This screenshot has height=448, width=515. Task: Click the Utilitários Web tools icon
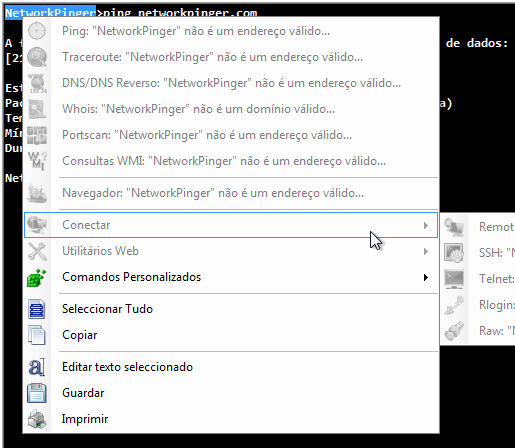[37, 251]
